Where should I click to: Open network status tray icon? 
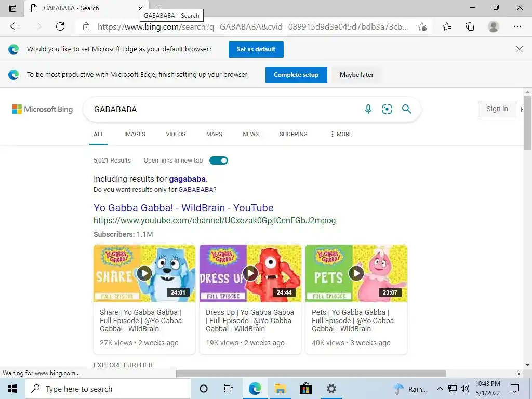click(453, 389)
